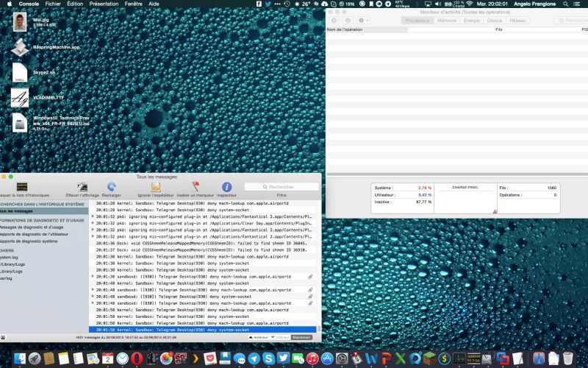Open Skype in the Dock

[x=268, y=358]
